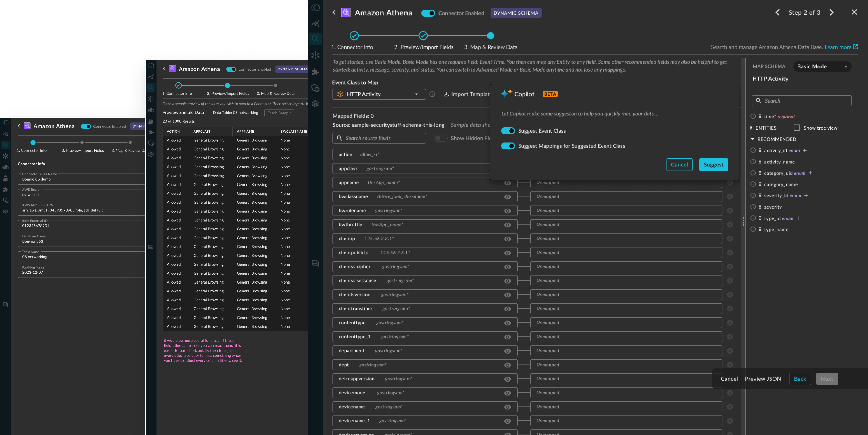Go to previous step with left chevron
Screen dimensions: 868x435
pos(777,13)
